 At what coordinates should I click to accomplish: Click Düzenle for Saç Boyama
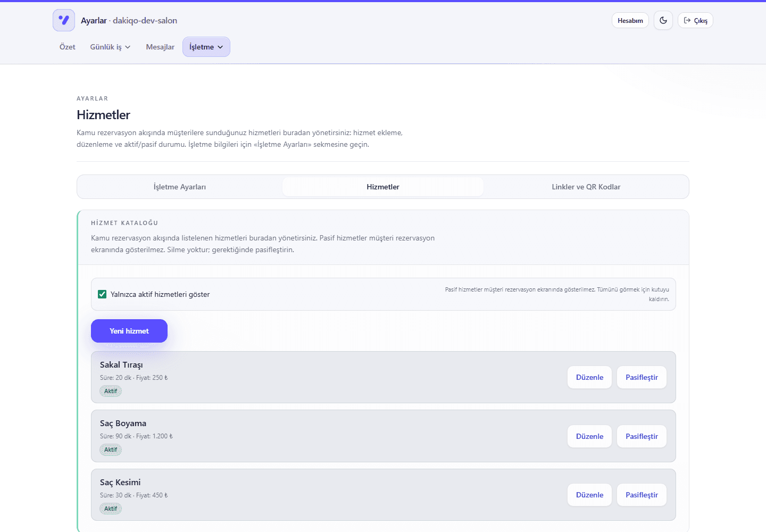590,436
